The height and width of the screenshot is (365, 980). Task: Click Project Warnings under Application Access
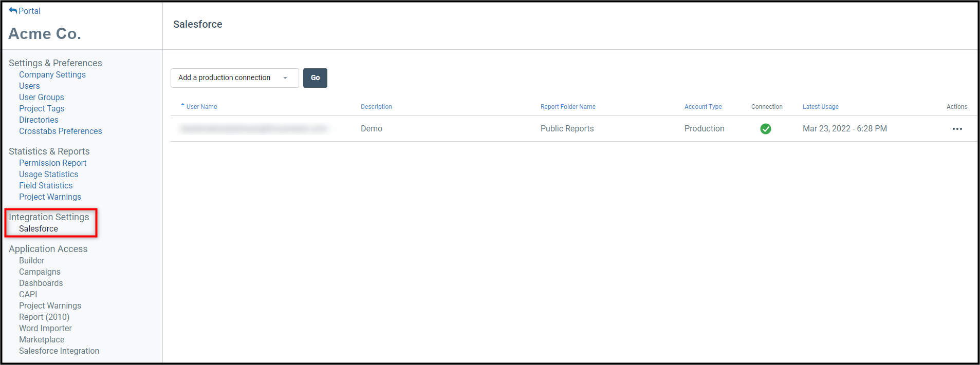[x=50, y=305]
